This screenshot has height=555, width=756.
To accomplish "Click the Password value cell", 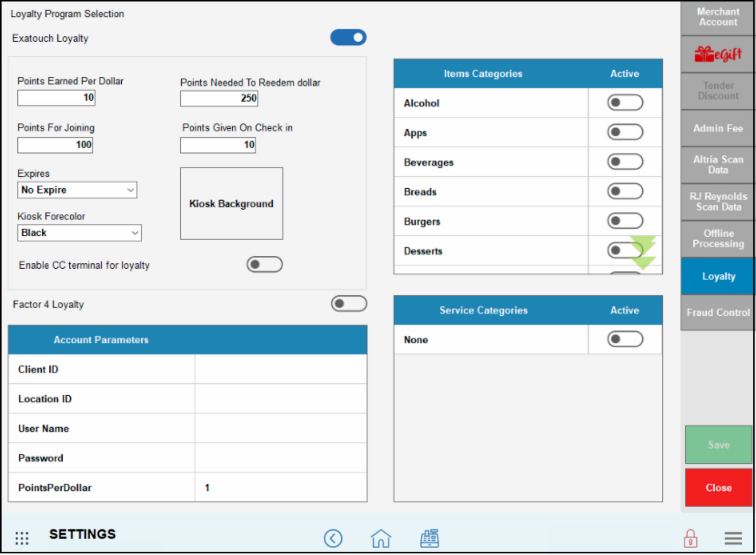I will pyautogui.click(x=281, y=458).
